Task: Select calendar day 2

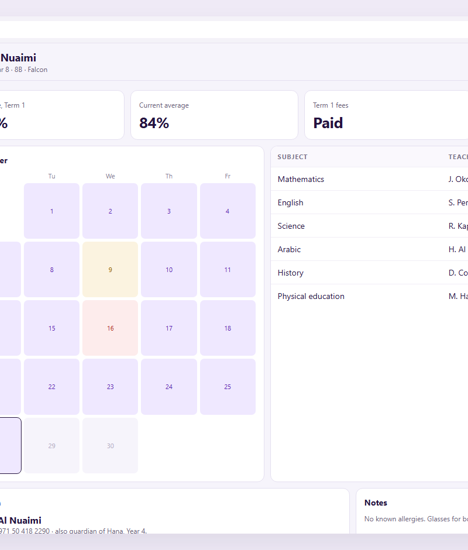Action: 110,211
